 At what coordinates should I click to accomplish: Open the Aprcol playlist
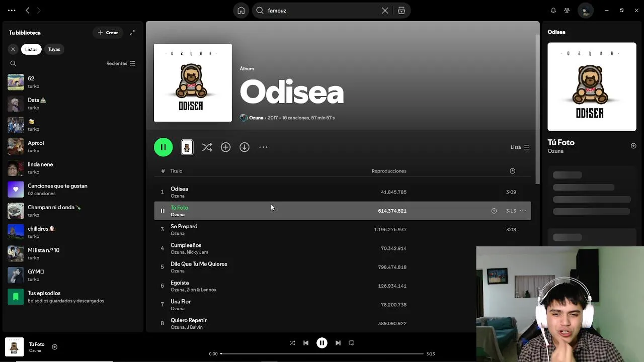click(x=73, y=146)
